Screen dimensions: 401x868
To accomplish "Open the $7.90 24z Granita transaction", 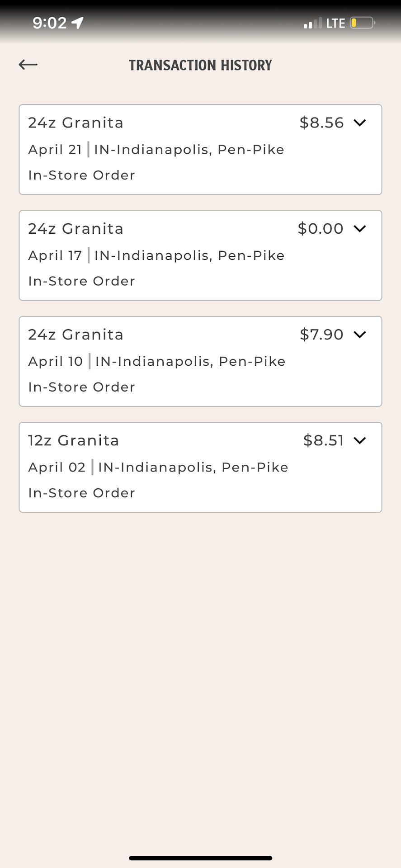I will pos(200,361).
